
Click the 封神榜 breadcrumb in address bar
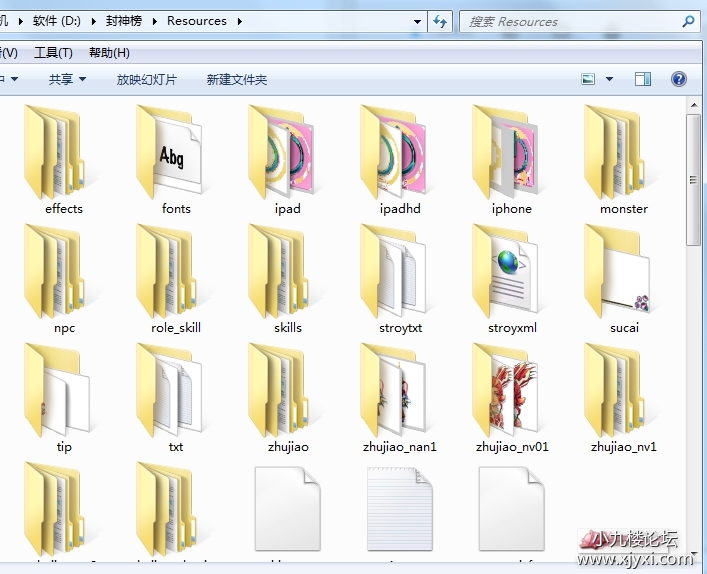click(x=125, y=21)
